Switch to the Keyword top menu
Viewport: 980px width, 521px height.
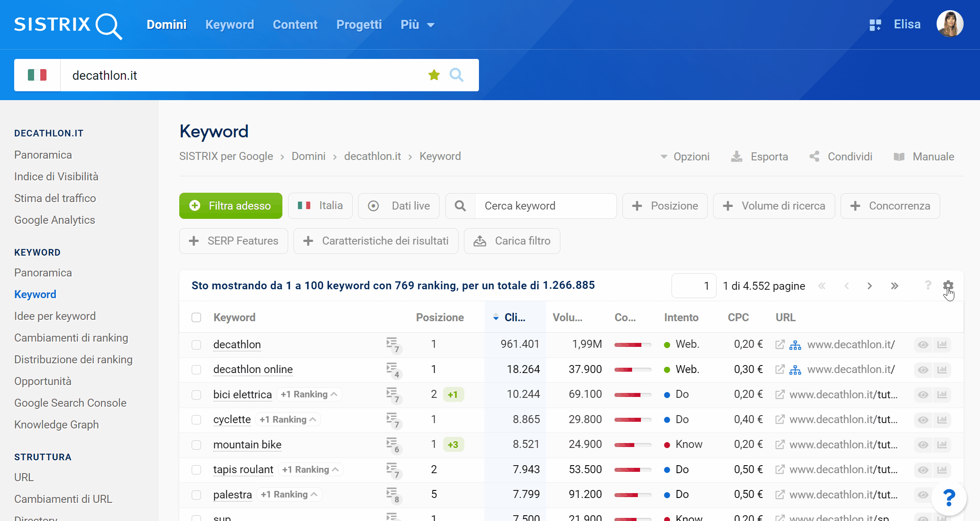(229, 25)
